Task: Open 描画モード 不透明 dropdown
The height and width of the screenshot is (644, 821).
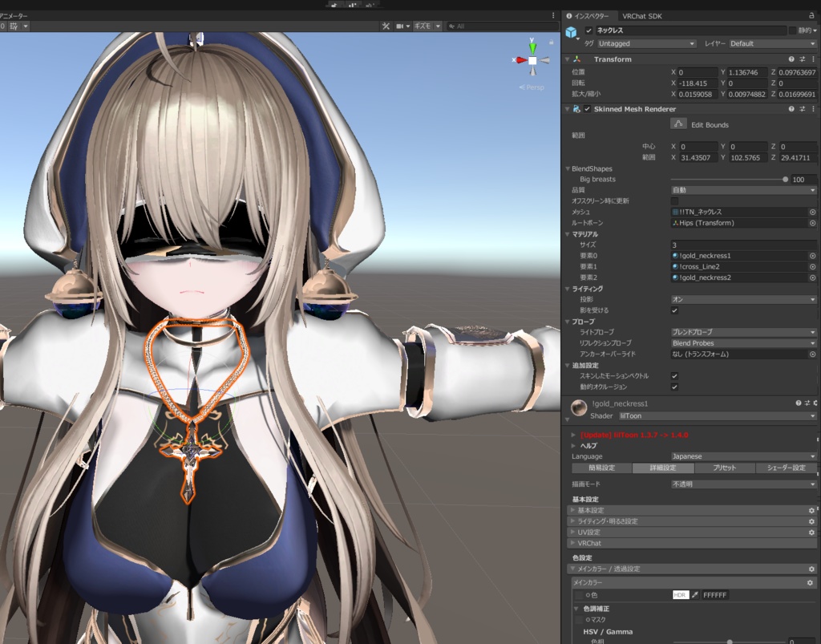Action: click(743, 484)
